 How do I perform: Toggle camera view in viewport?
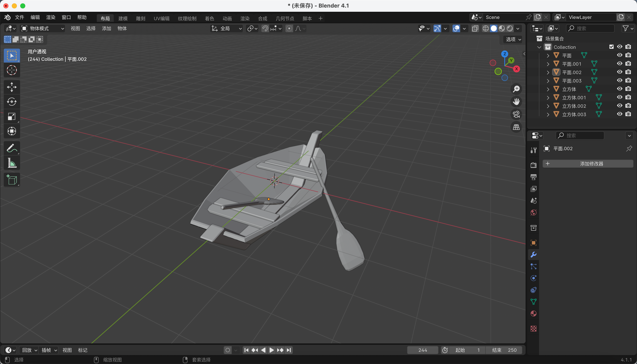[516, 114]
